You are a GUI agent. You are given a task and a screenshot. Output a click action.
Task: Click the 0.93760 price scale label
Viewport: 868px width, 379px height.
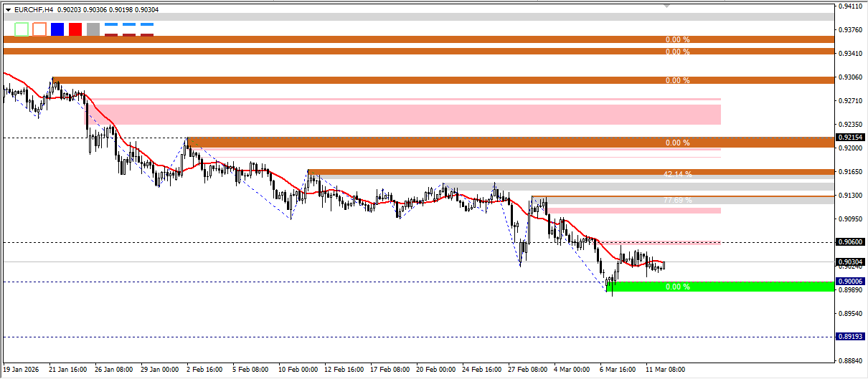point(851,30)
